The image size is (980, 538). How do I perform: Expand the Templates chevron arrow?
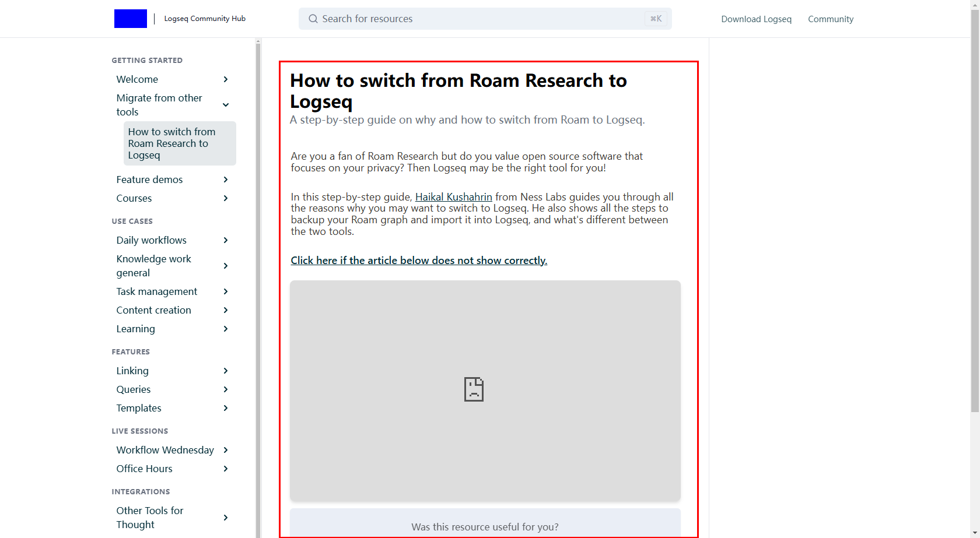point(226,408)
